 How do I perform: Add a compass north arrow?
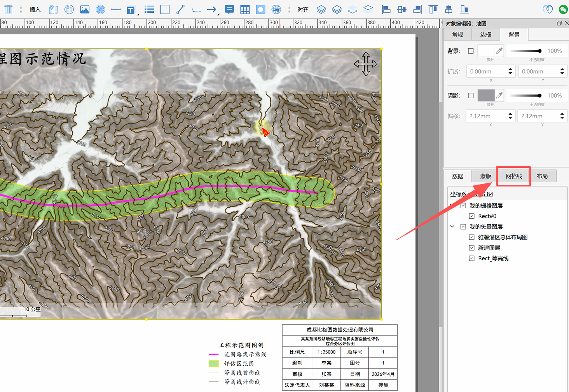[100, 9]
